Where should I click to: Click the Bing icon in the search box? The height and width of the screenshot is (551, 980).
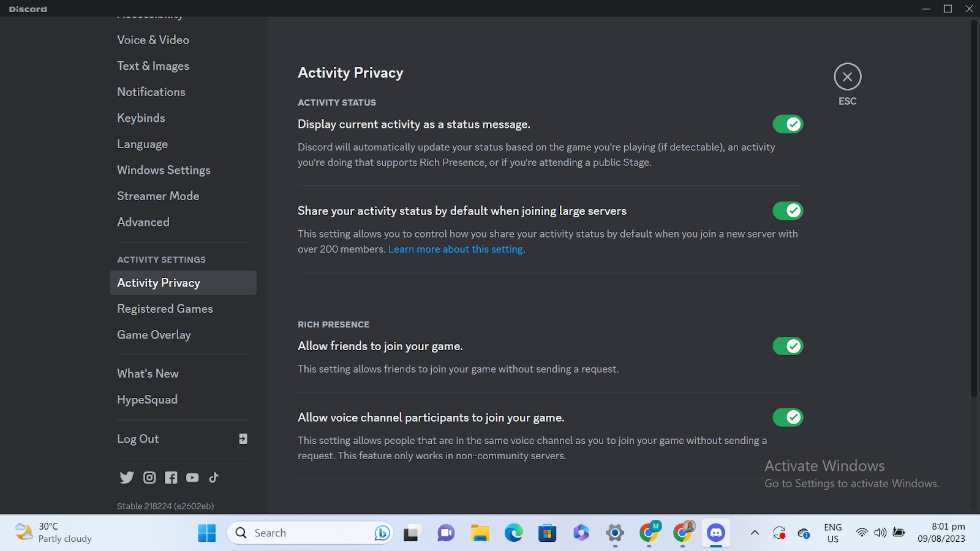coord(382,533)
